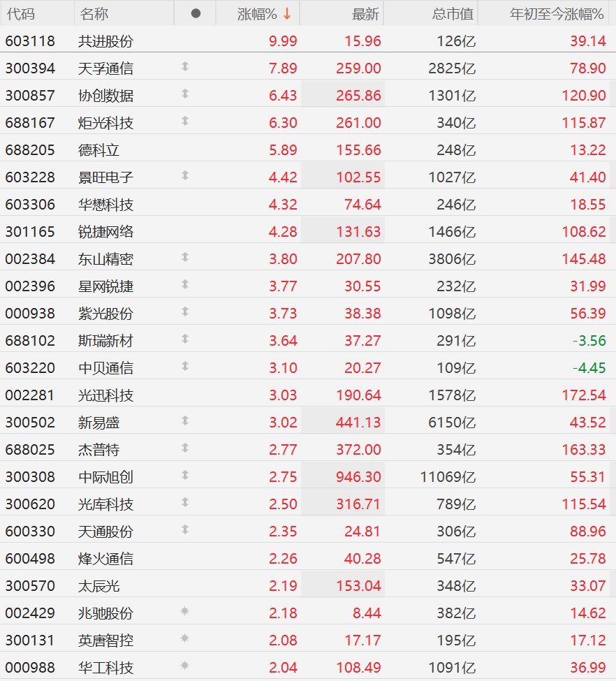Click stock code 300394
The width and height of the screenshot is (616, 681).
coord(30,68)
